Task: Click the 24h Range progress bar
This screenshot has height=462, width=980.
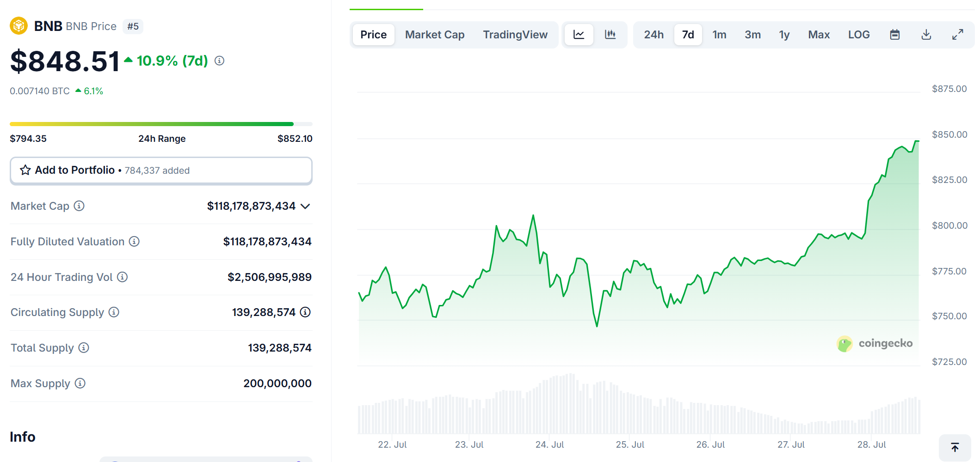Action: click(x=161, y=124)
